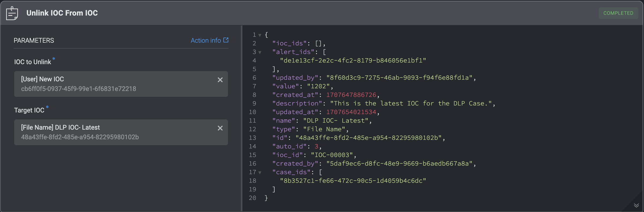Screen dimensions: 644x212
Task: Remove the [User] New IOC selection
Action: [220, 80]
